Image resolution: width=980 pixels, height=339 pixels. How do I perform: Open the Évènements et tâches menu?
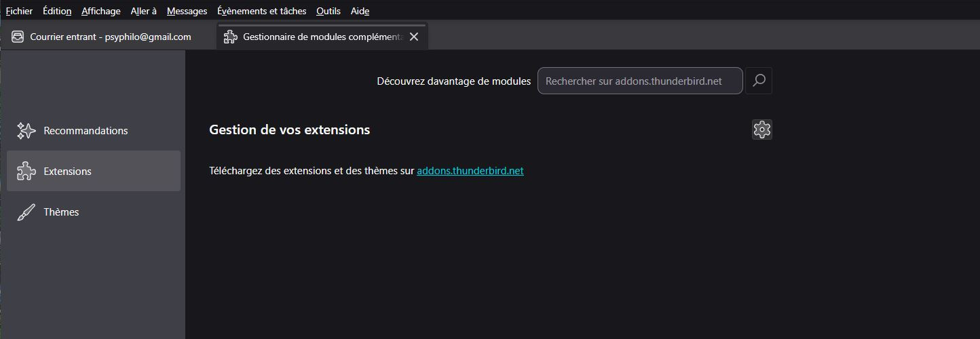pyautogui.click(x=262, y=11)
